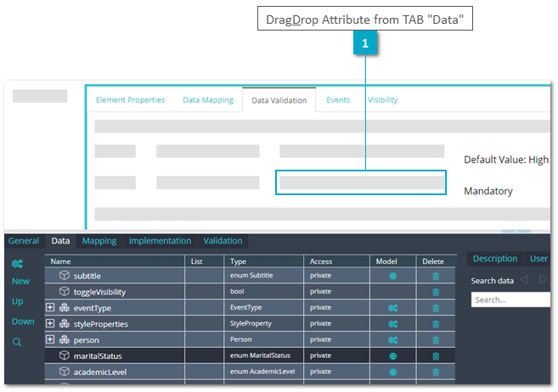Delete the person attribute
This screenshot has height=392, width=558.
point(436,340)
